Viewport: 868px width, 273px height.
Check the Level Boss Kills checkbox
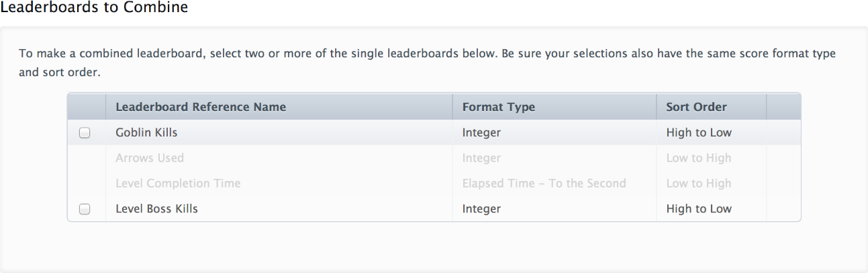pos(85,209)
